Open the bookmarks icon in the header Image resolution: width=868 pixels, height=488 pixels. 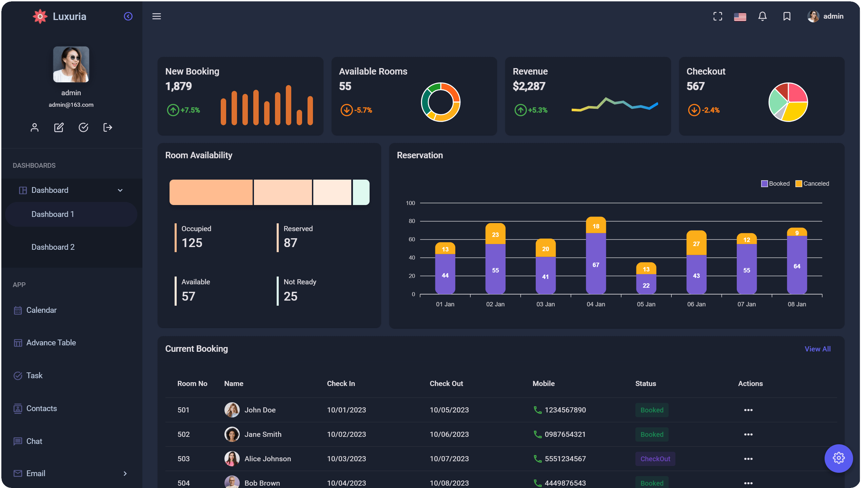tap(787, 16)
